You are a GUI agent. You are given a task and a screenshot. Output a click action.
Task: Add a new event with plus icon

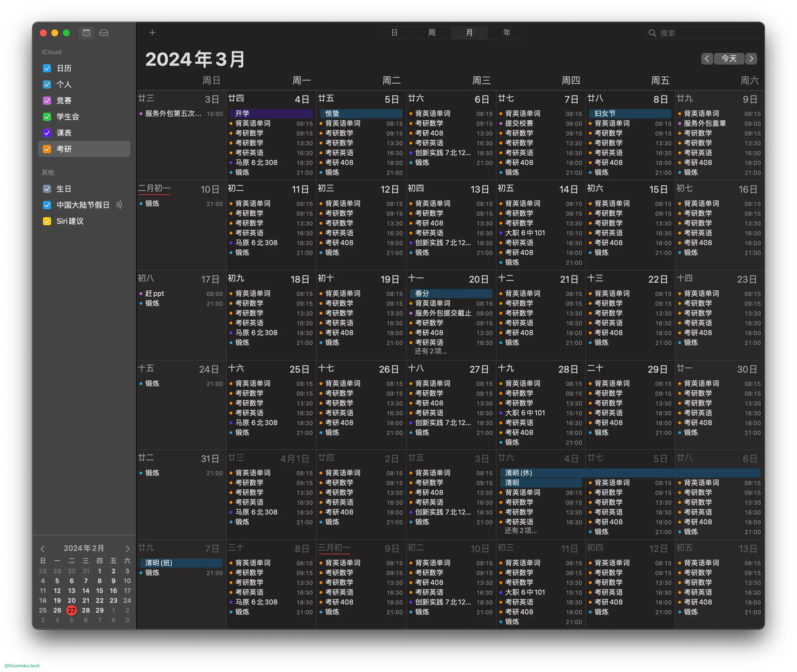[152, 33]
